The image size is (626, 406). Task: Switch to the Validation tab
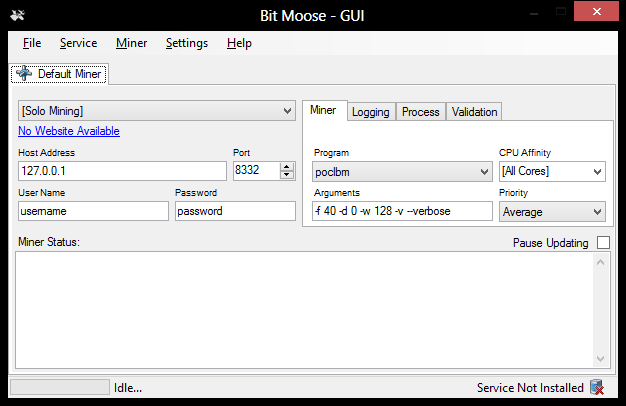tap(474, 112)
